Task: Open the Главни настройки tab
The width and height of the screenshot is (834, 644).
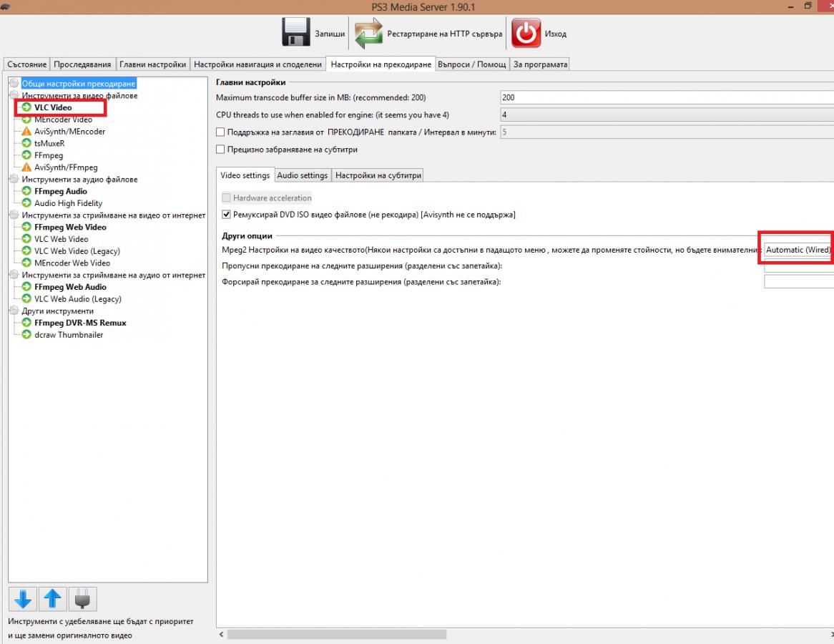Action: (152, 64)
